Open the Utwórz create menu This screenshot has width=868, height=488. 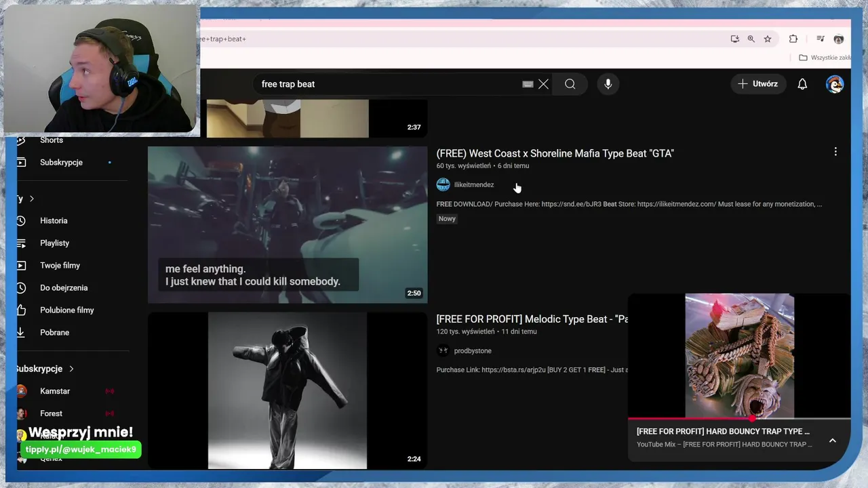758,84
